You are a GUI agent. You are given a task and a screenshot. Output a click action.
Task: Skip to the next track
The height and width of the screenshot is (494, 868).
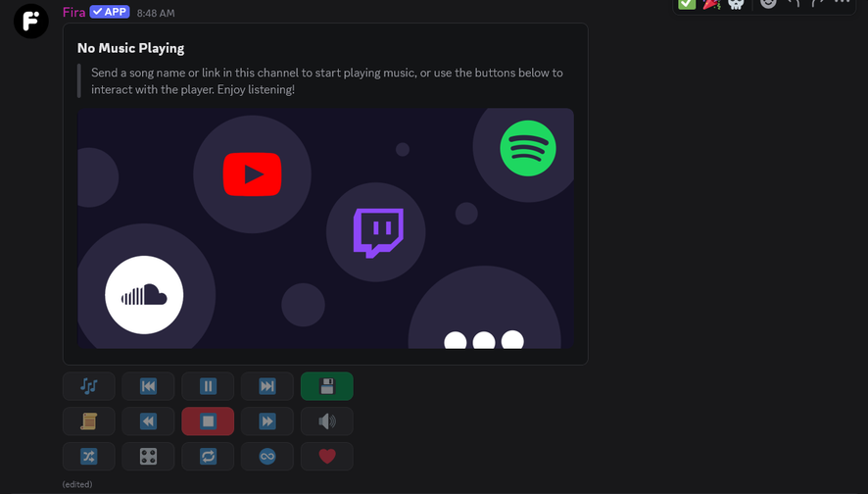267,386
